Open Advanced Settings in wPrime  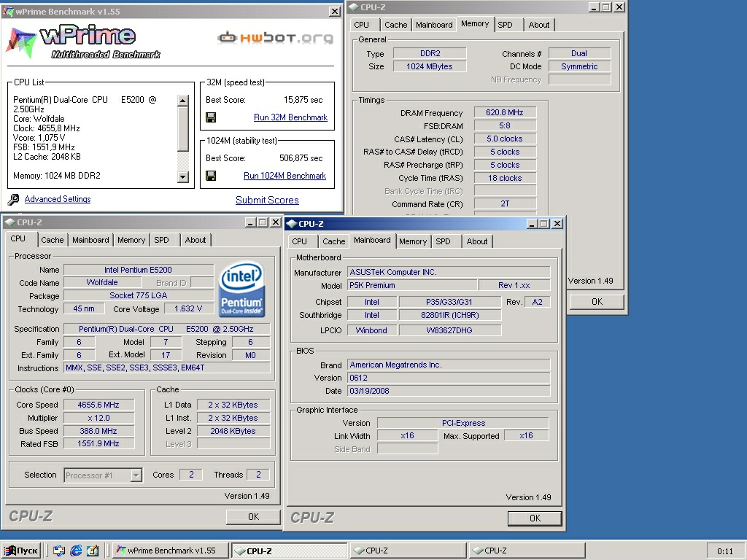58,199
